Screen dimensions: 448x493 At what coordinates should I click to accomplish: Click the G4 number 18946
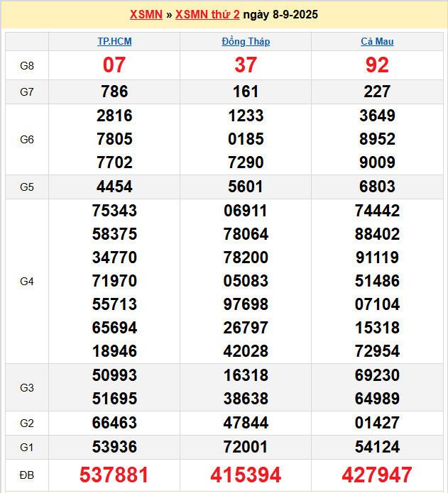tap(114, 351)
